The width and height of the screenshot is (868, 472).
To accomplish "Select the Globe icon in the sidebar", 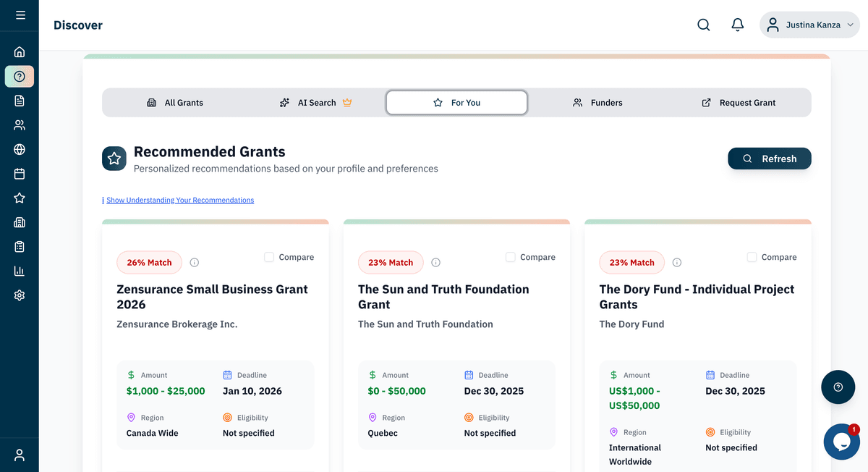I will pyautogui.click(x=19, y=149).
